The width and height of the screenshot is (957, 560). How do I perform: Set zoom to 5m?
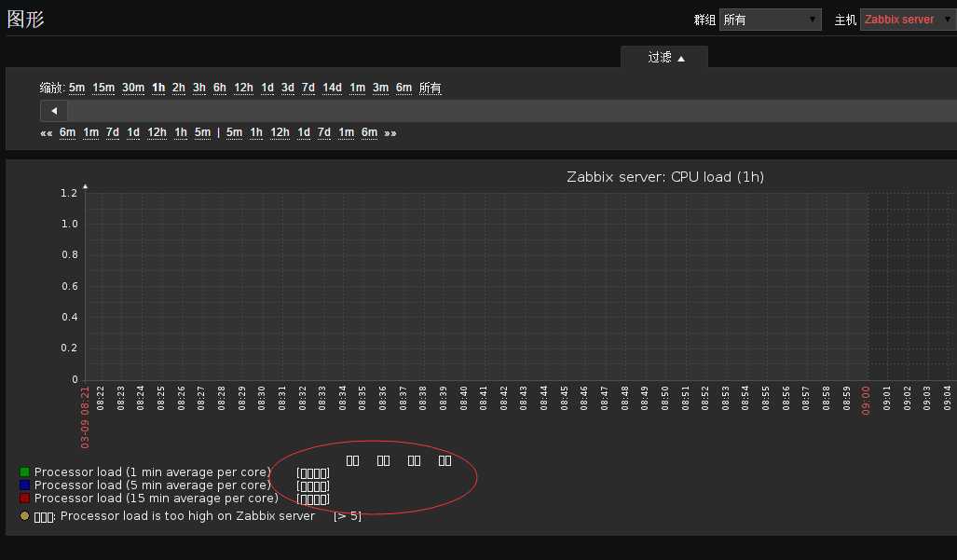(77, 88)
